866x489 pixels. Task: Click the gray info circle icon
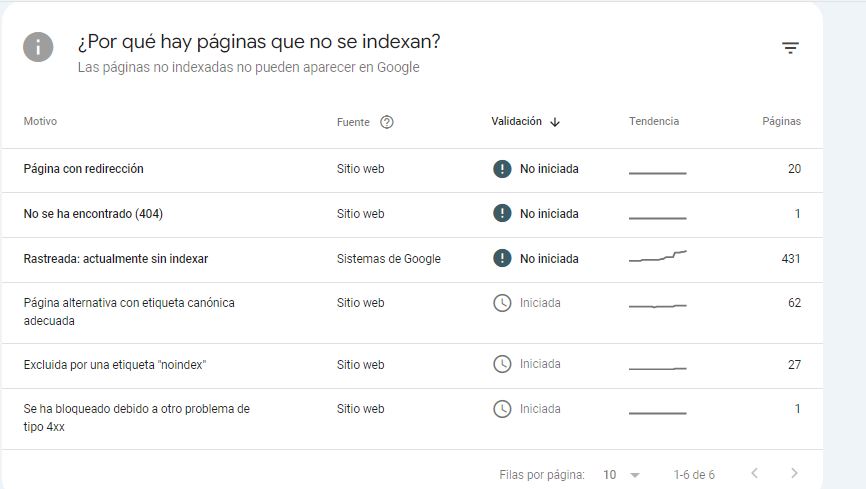coord(38,47)
